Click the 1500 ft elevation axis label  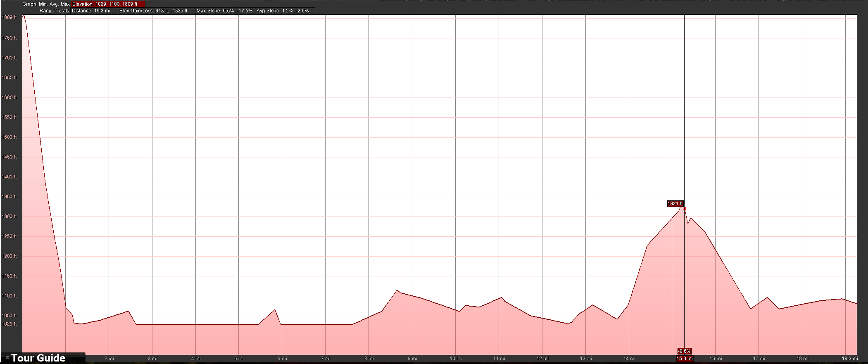(9, 137)
